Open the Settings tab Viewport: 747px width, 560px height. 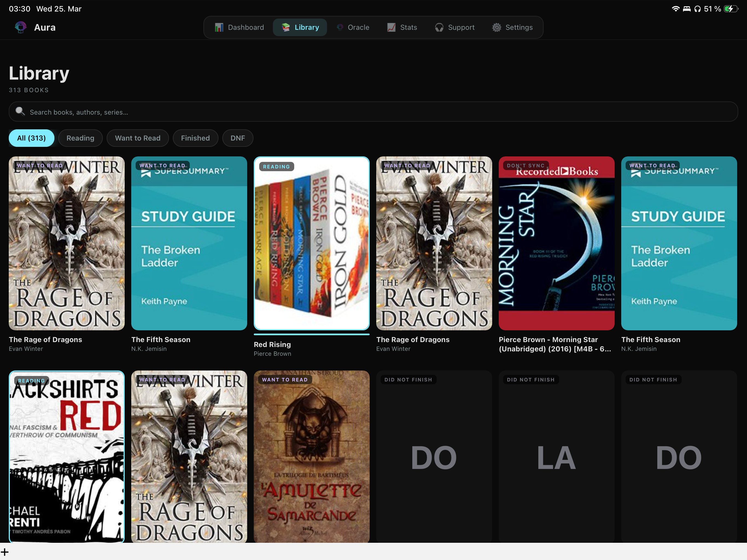pos(512,27)
